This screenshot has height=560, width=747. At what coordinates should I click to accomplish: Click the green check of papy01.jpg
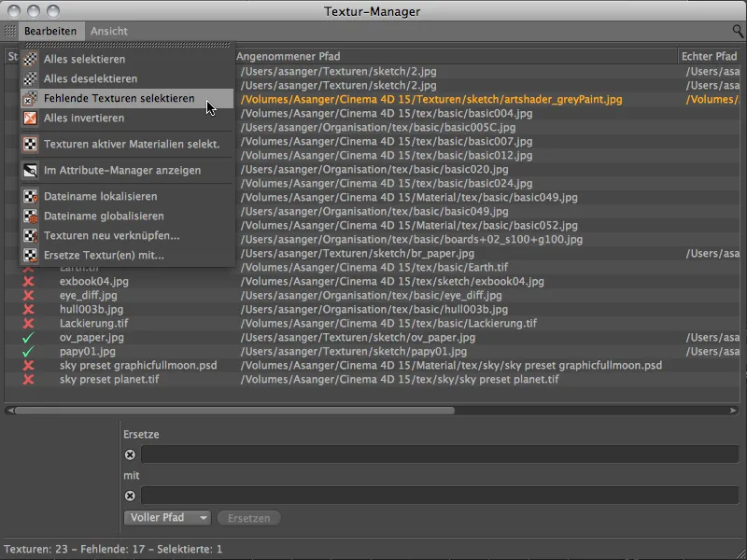29,352
